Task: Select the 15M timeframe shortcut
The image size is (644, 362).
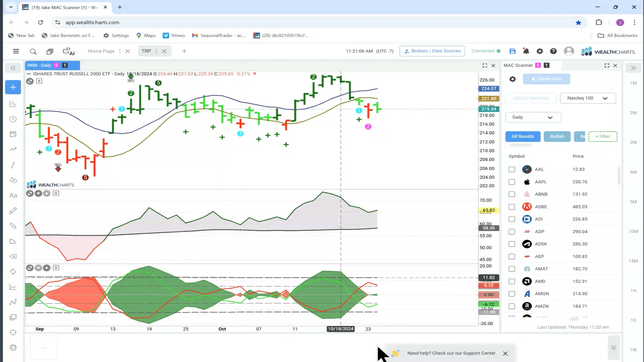Action: click(633, 261)
